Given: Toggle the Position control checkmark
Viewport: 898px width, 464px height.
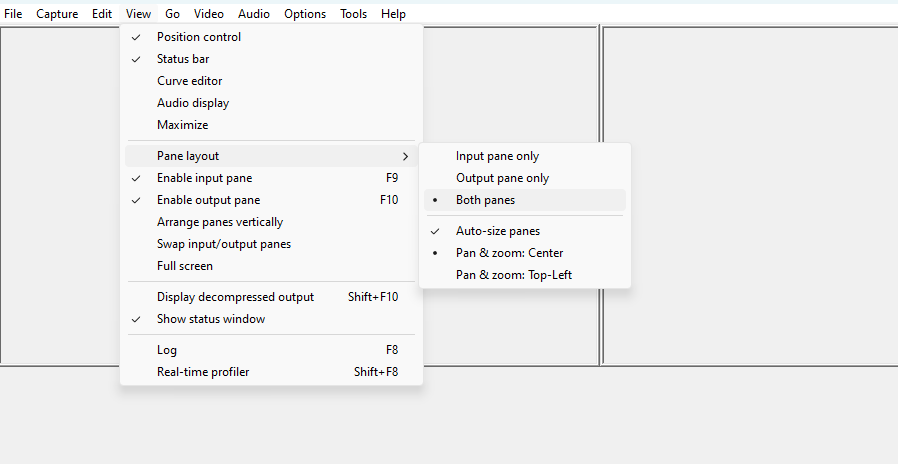Looking at the screenshot, I should point(271,37).
